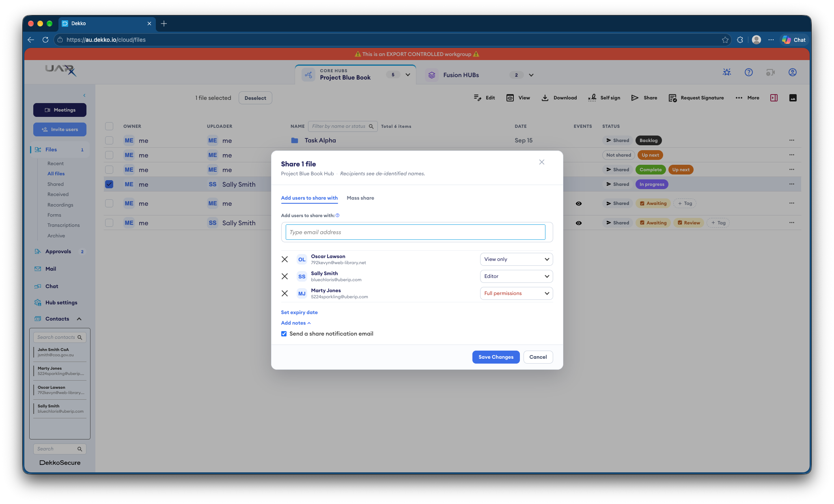
Task: Open Hub settings in the sidebar
Action: point(61,303)
